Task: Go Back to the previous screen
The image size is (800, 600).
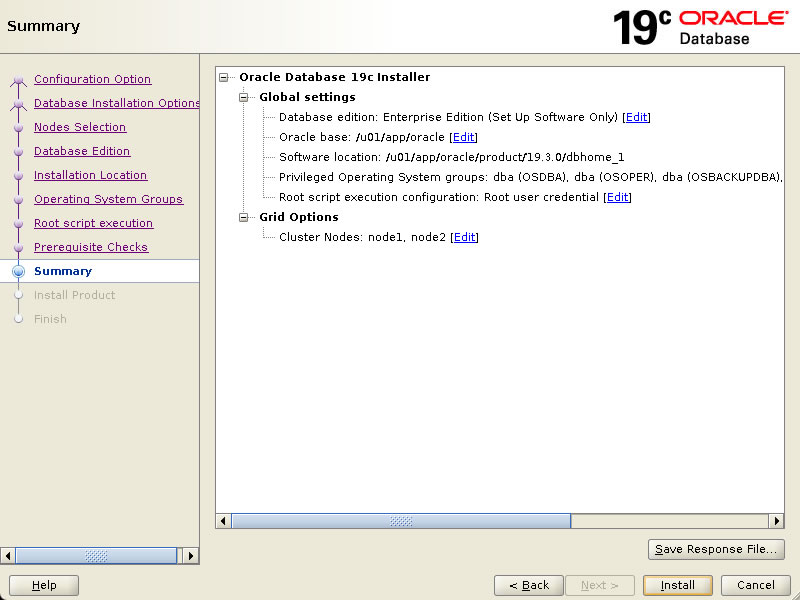Action: click(529, 585)
